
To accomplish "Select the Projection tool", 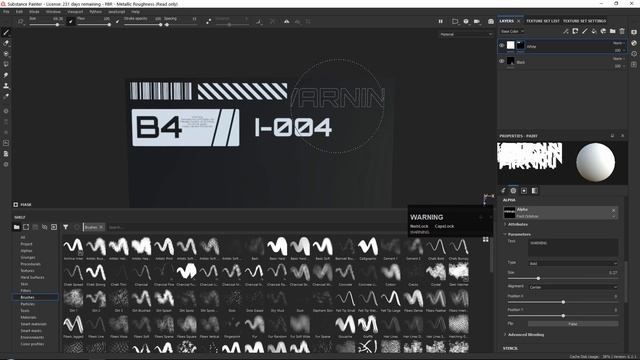I will pyautogui.click(x=6, y=53).
